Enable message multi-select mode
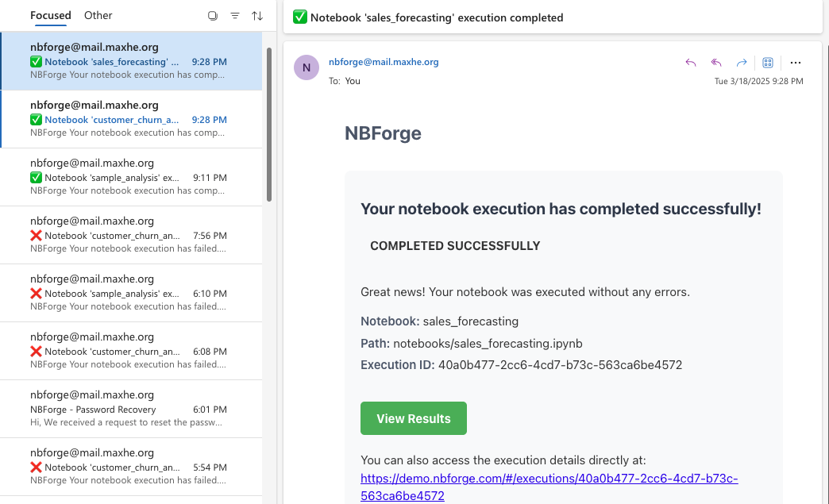The image size is (829, 504). pos(212,15)
